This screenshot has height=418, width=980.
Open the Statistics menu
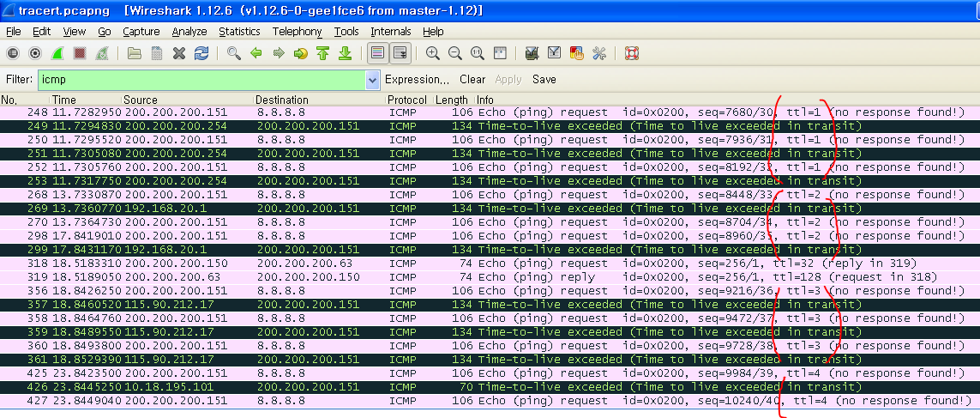239,31
